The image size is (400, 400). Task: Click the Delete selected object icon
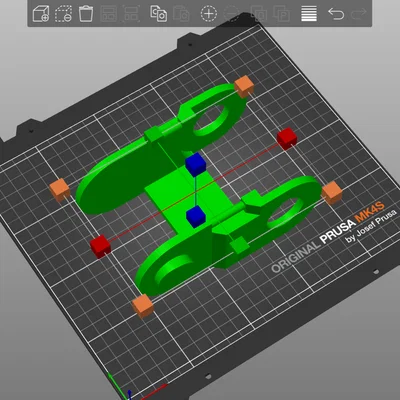[63, 14]
